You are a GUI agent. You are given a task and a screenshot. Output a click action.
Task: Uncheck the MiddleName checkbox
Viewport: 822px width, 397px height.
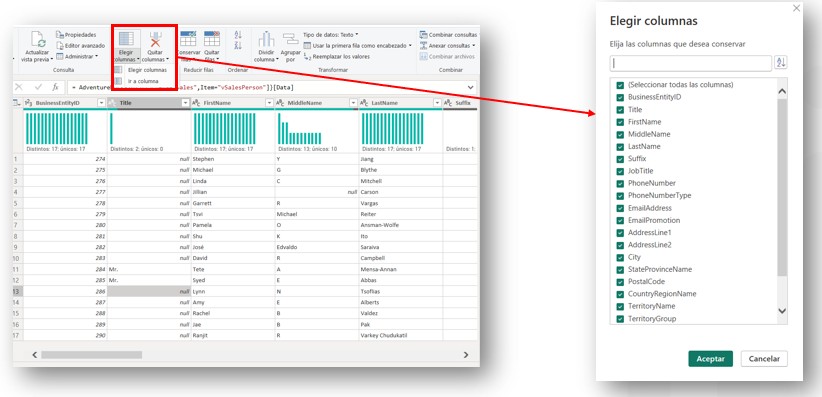tap(620, 134)
